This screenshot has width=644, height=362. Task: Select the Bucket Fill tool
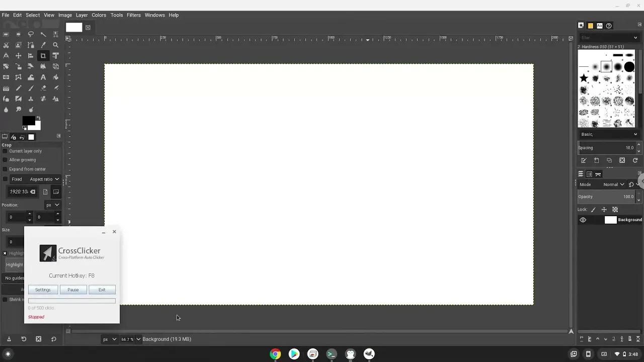pyautogui.click(x=55, y=77)
